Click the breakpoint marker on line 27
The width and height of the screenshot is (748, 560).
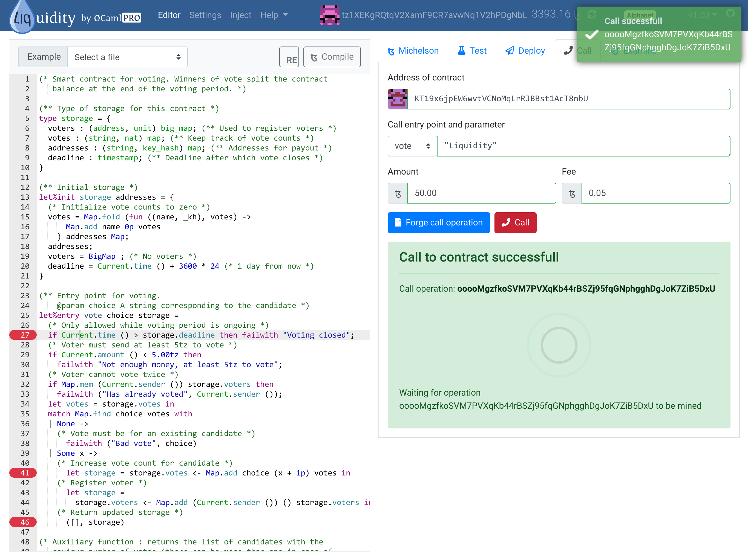pyautogui.click(x=23, y=335)
